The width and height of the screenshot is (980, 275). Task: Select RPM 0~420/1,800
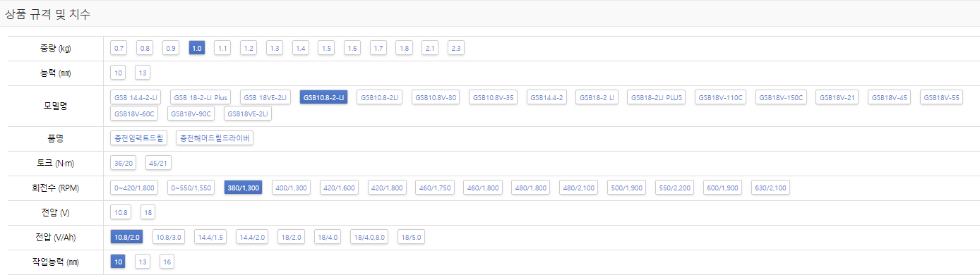(134, 188)
